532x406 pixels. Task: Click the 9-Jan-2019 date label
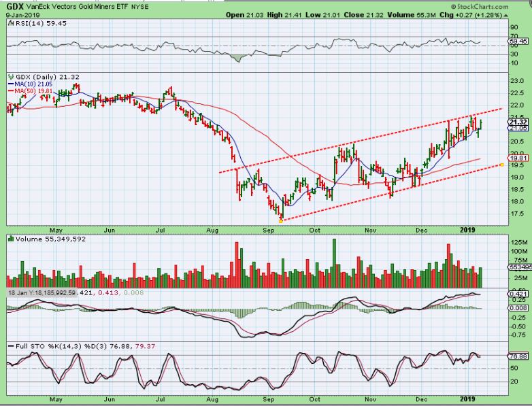(22, 15)
